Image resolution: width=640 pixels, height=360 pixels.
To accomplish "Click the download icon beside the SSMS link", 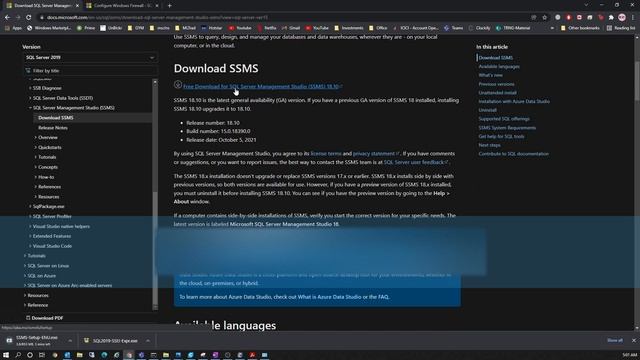I will 178,85.
